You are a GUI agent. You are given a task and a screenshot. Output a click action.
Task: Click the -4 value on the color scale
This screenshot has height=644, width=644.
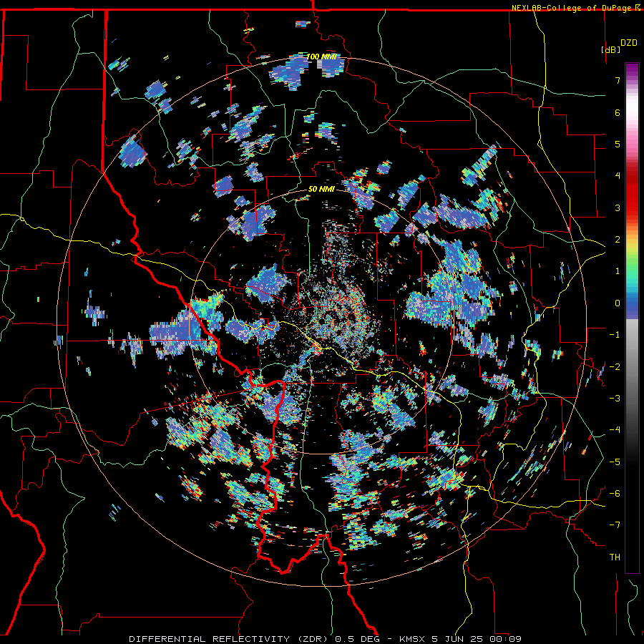tap(615, 430)
